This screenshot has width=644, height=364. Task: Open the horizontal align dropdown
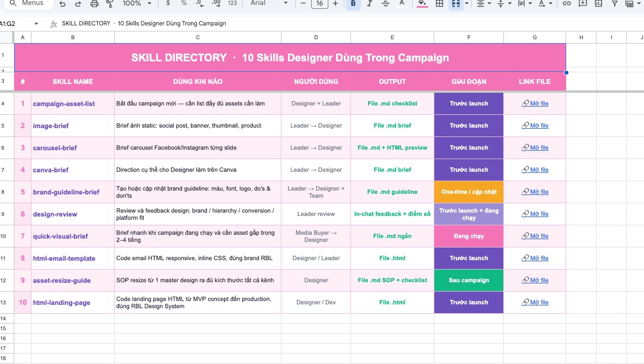[484, 4]
